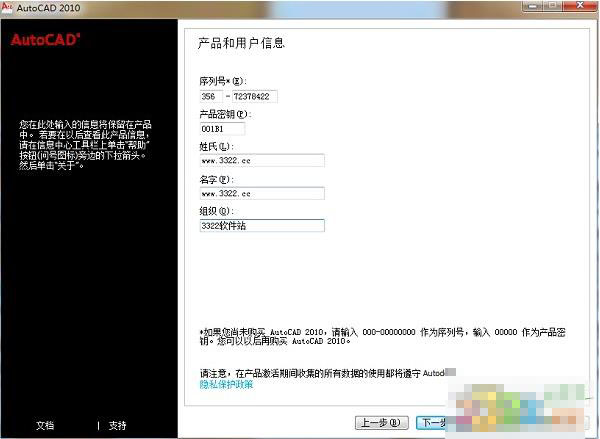
Task: Open the 文档 documentation link
Action: pos(45,425)
